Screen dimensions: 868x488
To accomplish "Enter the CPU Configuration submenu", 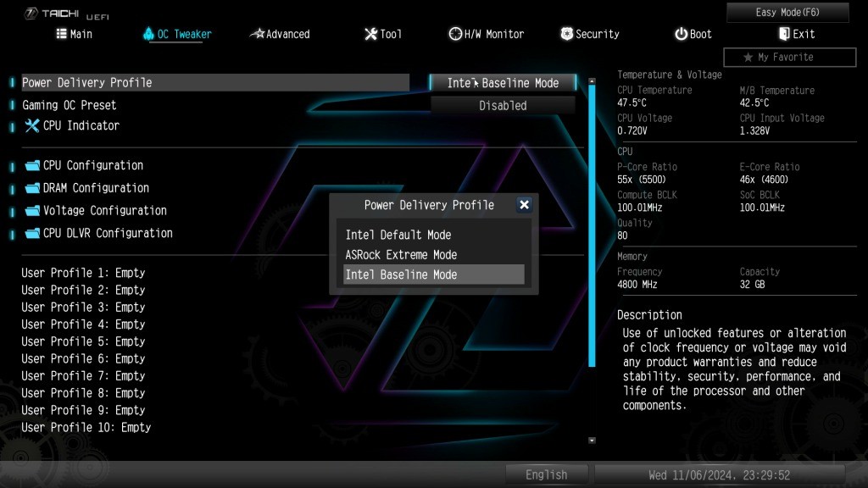I will [x=84, y=165].
